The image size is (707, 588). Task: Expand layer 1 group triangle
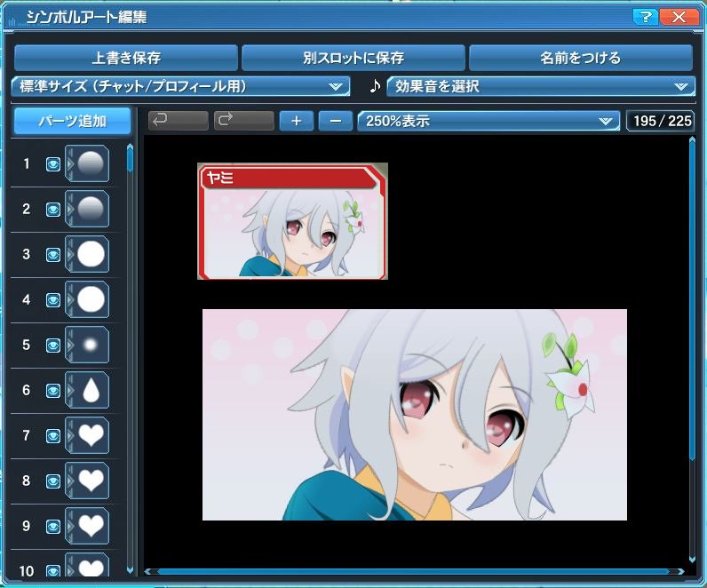point(70,163)
